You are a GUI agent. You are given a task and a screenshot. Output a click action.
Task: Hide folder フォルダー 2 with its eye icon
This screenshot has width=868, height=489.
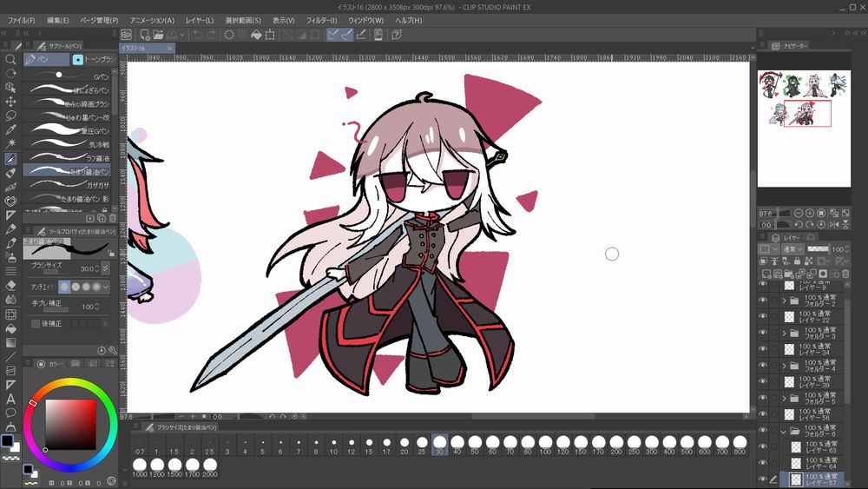click(x=763, y=301)
